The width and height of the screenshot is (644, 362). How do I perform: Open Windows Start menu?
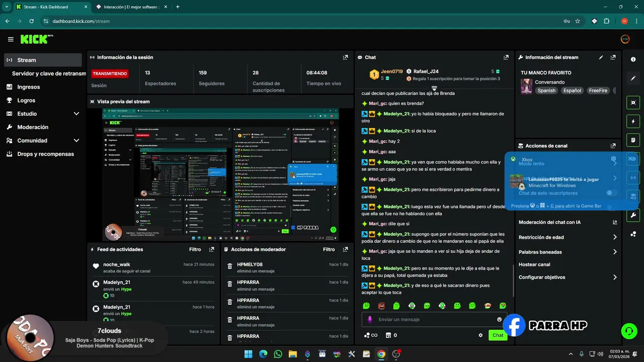click(248, 354)
